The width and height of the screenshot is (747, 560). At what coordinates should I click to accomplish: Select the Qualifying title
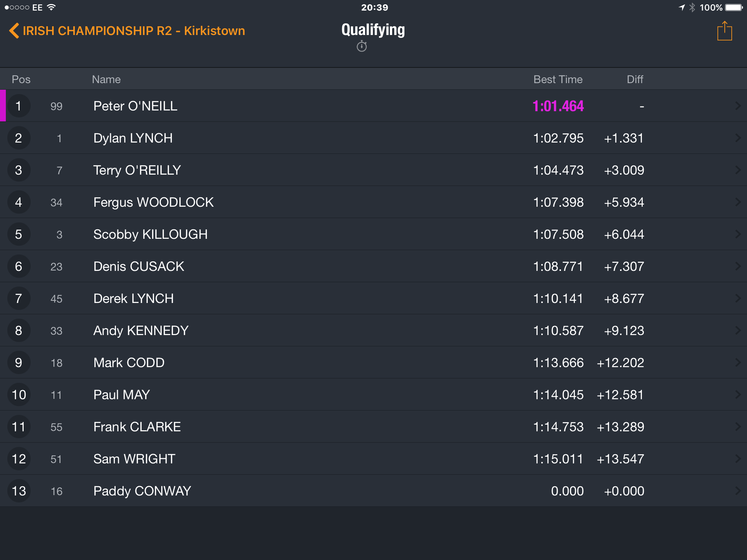click(x=373, y=30)
